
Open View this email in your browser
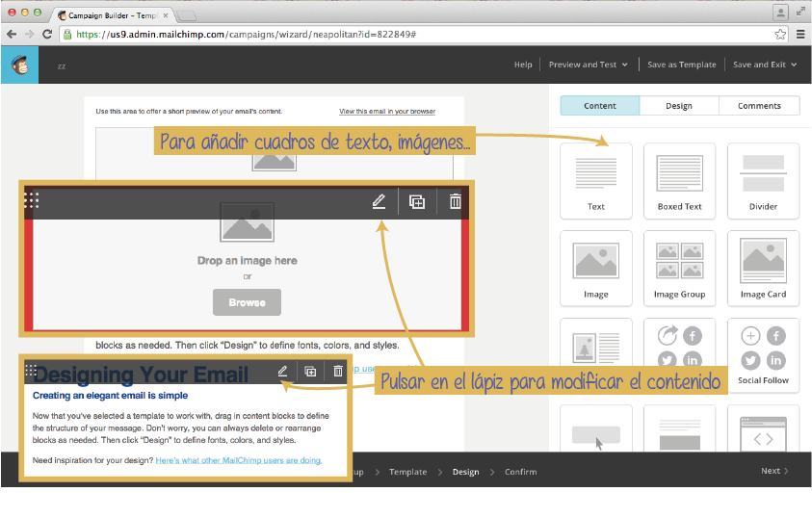coord(387,112)
